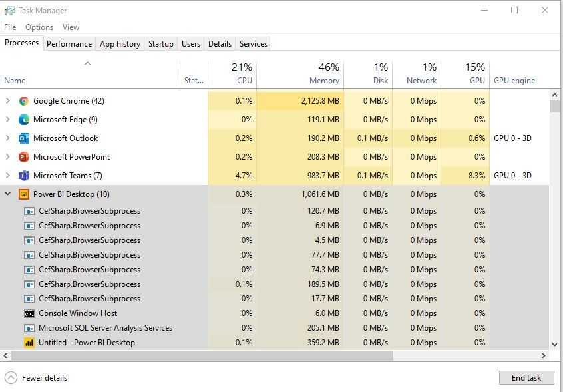
Task: Click the Console Window Host icon
Action: [29, 314]
